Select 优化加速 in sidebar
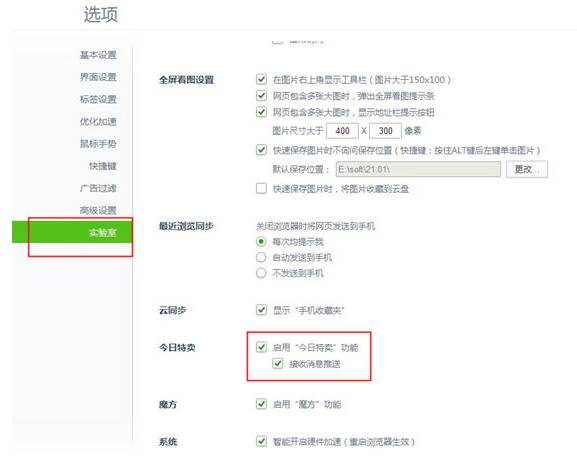 [x=98, y=121]
